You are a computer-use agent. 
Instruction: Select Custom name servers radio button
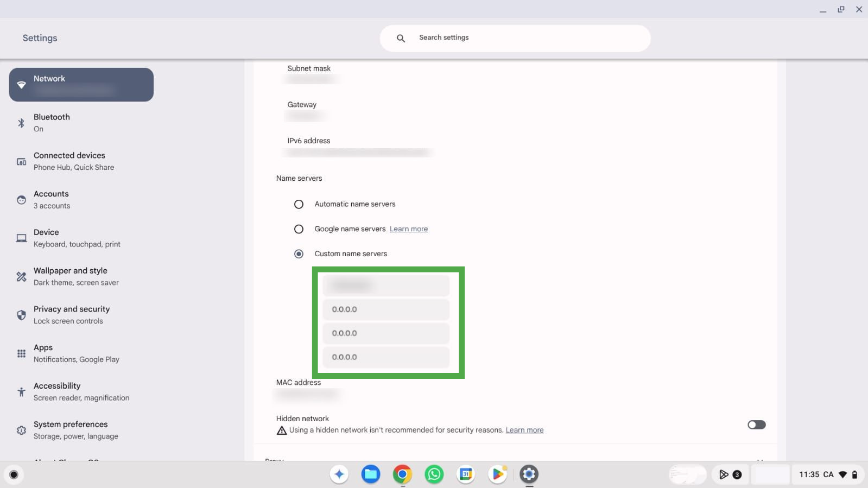click(299, 254)
